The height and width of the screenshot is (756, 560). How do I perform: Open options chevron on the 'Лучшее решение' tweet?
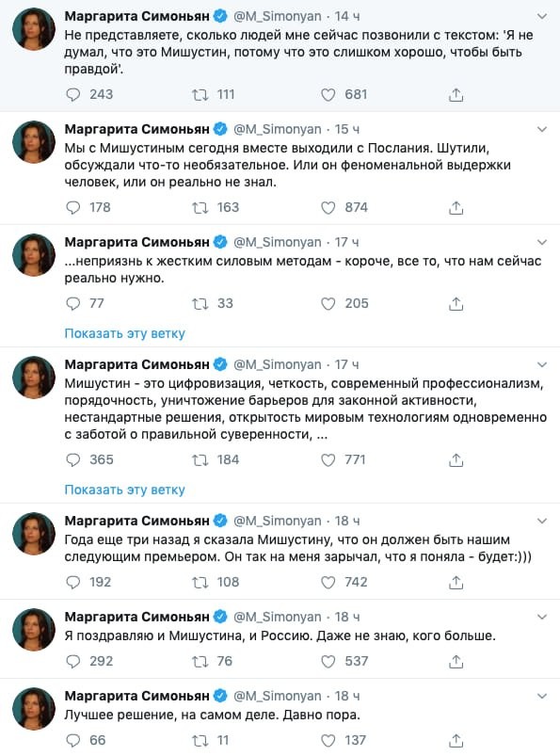[x=542, y=696]
